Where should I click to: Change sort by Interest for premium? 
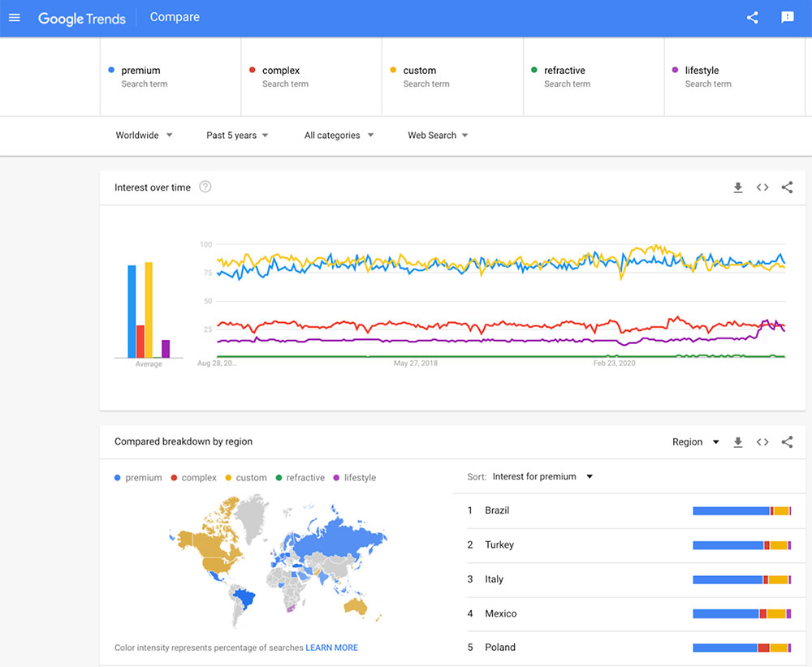click(x=542, y=477)
